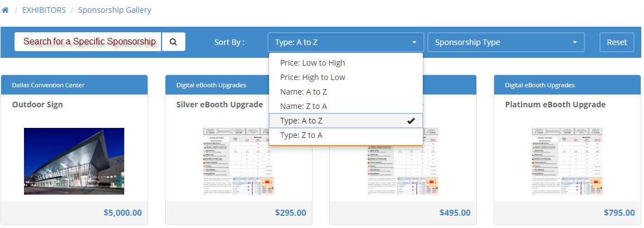Focus the Search for a Specific Sponsorship field
The width and height of the screenshot is (644, 228).
[x=88, y=42]
